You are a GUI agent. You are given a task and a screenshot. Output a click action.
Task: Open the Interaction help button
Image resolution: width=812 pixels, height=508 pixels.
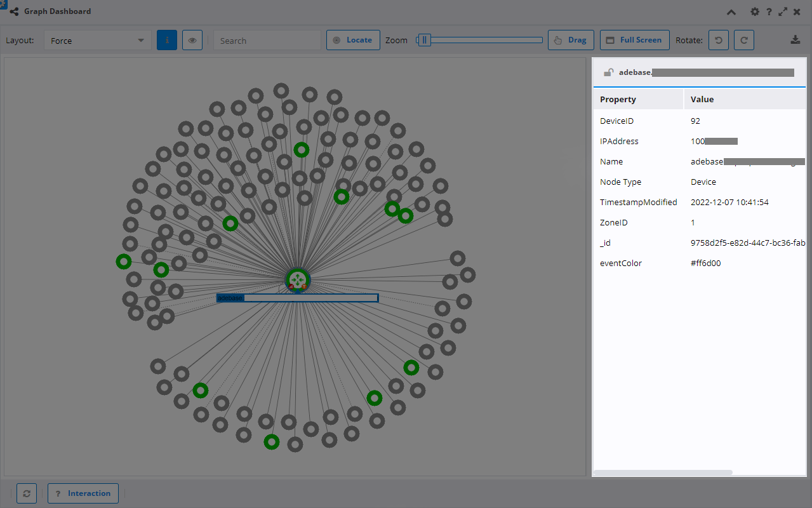83,493
